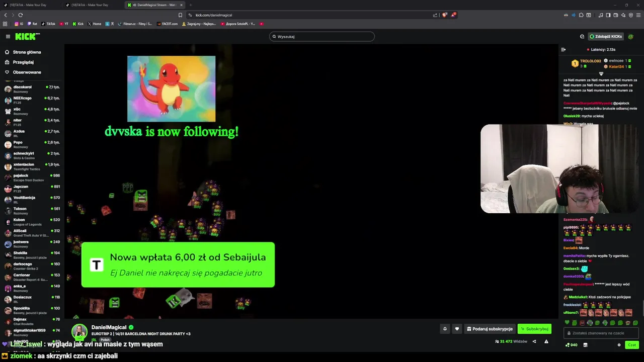Close the DanielMagical Stream tab
The image size is (644, 362).
pyautogui.click(x=181, y=5)
